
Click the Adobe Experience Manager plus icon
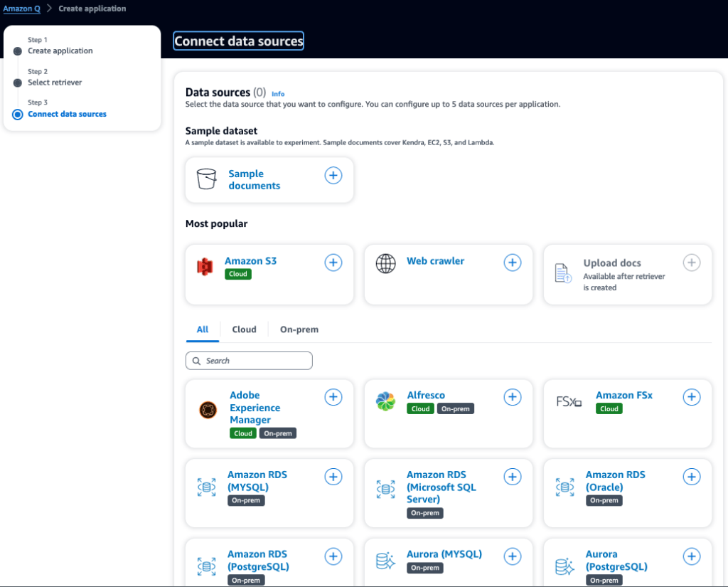tap(333, 397)
